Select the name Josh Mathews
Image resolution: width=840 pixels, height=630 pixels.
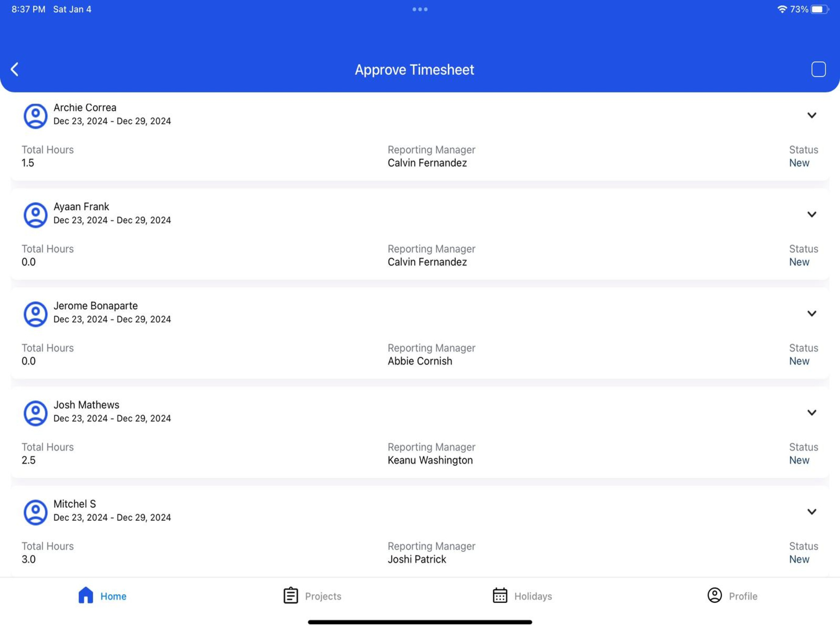coord(86,405)
